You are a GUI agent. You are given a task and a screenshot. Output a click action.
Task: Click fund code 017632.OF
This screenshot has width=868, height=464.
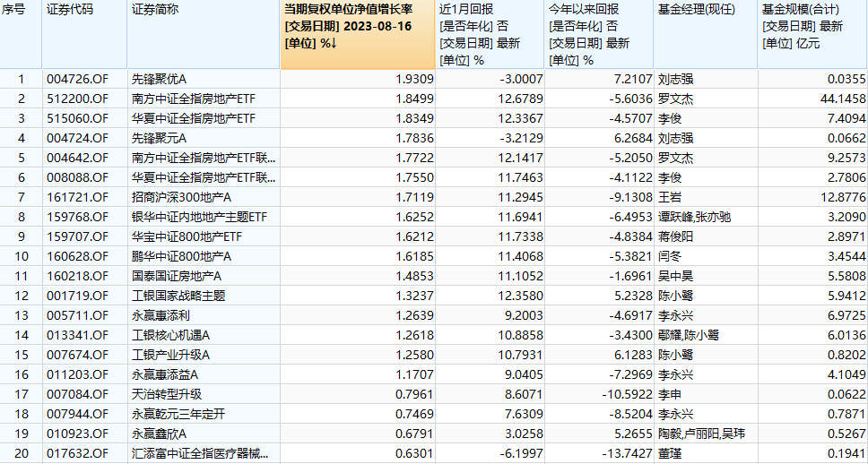coord(77,453)
